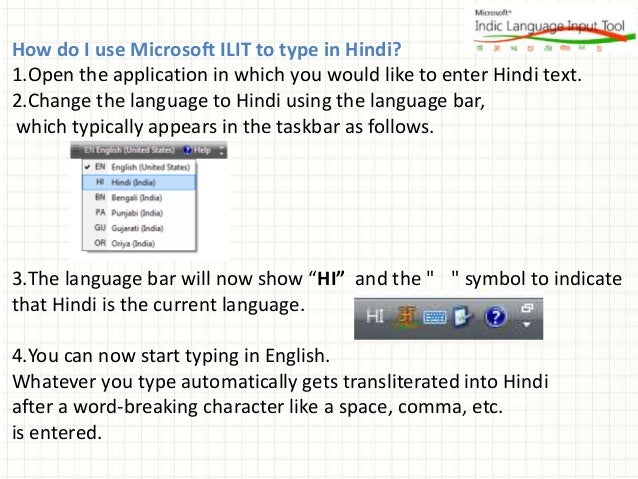
Task: Open Help on the top language bar
Action: (x=197, y=150)
